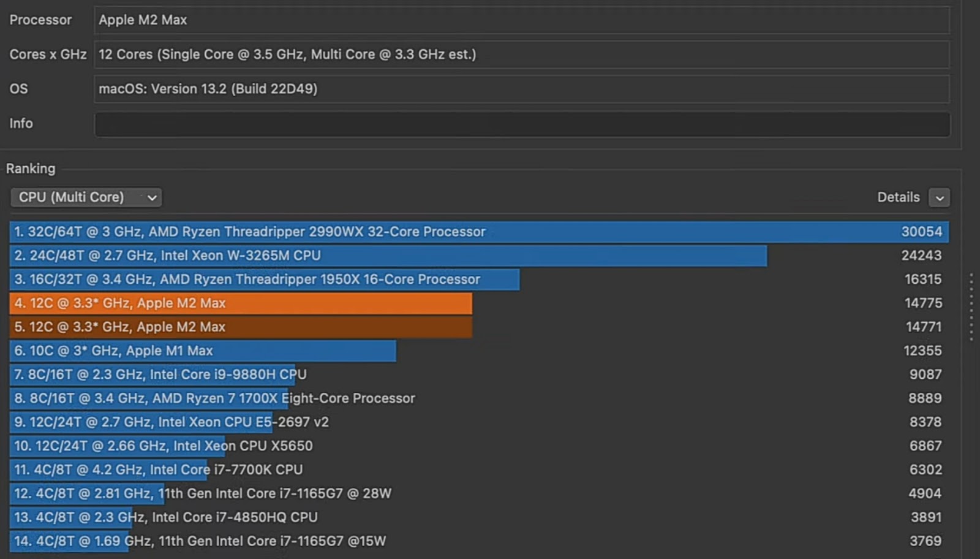Select the OS field showing macOS Version 13.2

[x=522, y=89]
